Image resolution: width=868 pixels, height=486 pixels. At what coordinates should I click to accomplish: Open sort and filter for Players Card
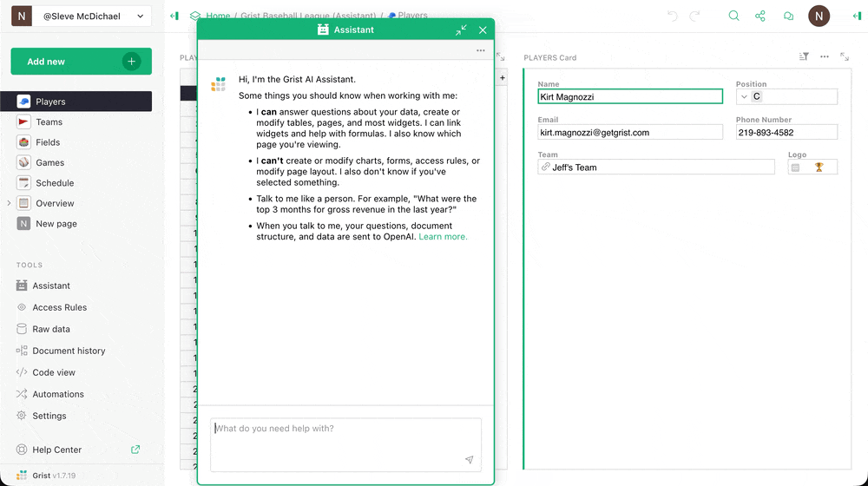(x=804, y=56)
